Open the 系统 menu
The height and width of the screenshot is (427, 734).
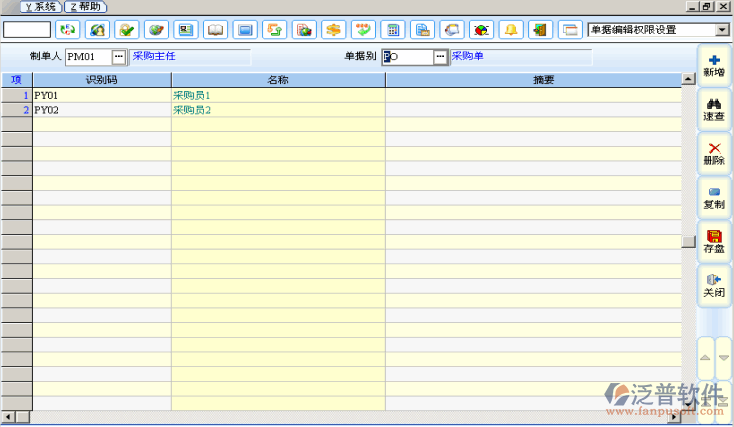[x=38, y=7]
